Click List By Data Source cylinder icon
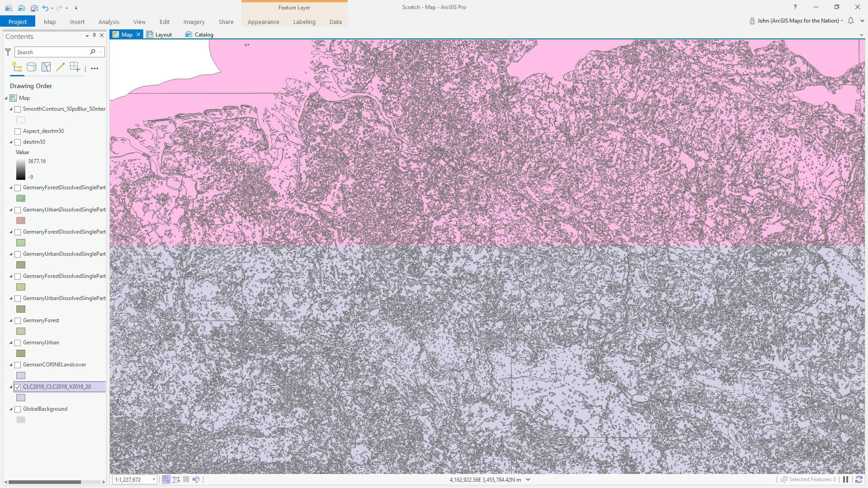The width and height of the screenshot is (868, 488). 31,68
